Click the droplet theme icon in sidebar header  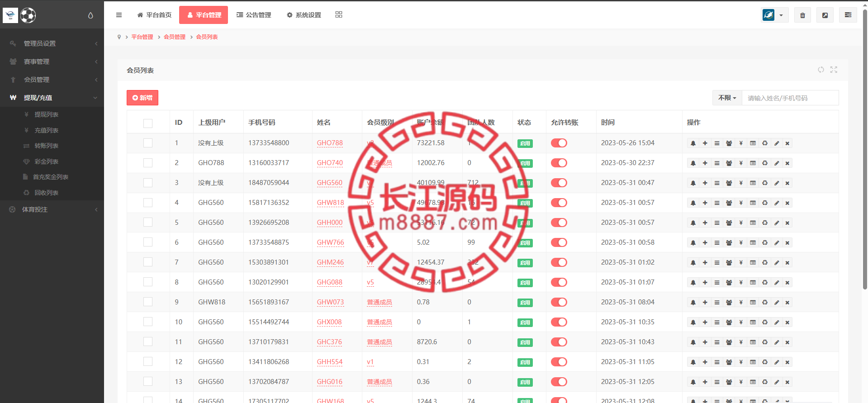[90, 15]
